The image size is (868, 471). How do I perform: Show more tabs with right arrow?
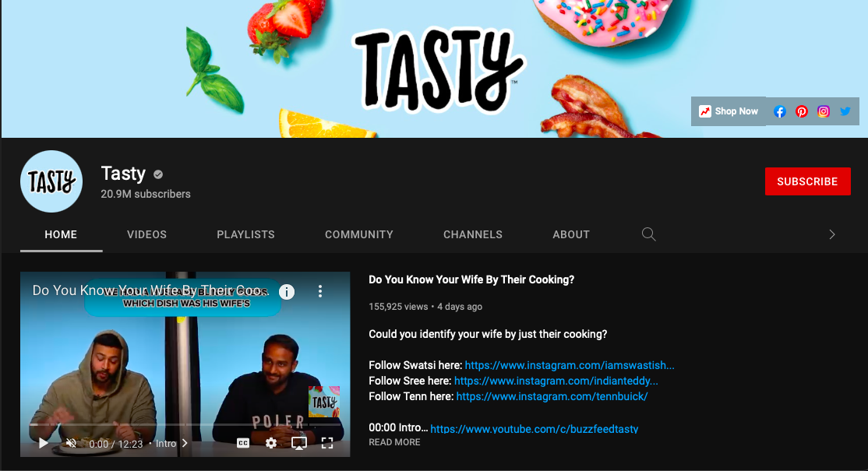(831, 234)
